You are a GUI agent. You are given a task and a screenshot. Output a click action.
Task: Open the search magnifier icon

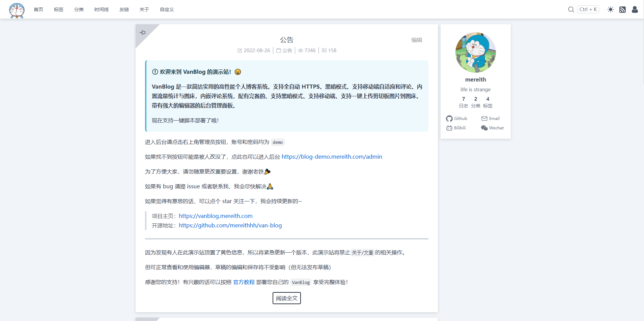[x=571, y=9]
